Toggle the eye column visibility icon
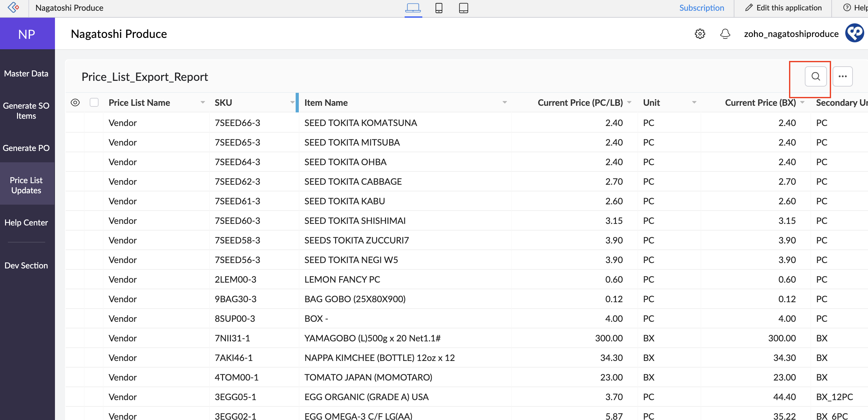The width and height of the screenshot is (868, 420). [x=75, y=102]
